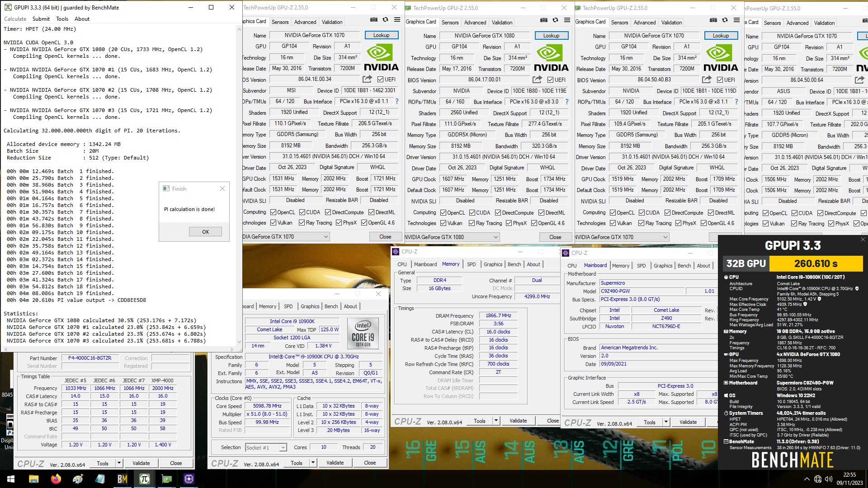This screenshot has width=868, height=488.
Task: Click the camera icon in GTX 1080 GPU-Z window
Action: [544, 20]
